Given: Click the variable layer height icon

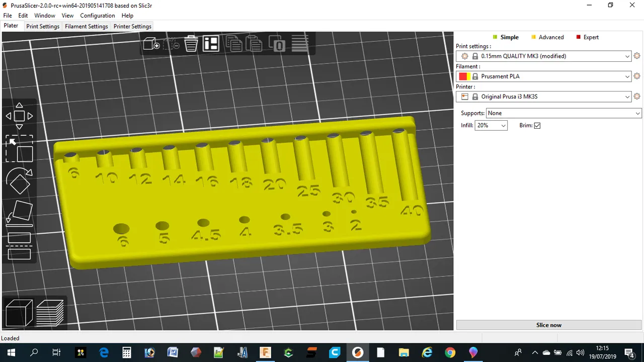Looking at the screenshot, I should pyautogui.click(x=300, y=44).
